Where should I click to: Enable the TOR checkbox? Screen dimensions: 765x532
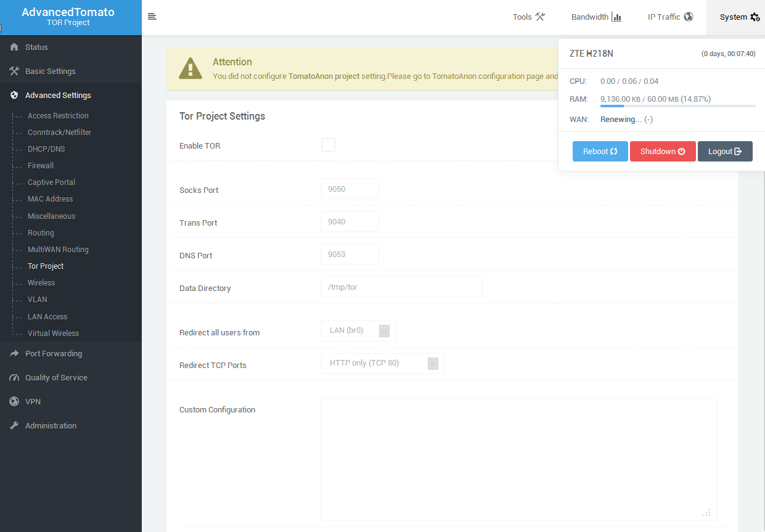pyautogui.click(x=329, y=145)
